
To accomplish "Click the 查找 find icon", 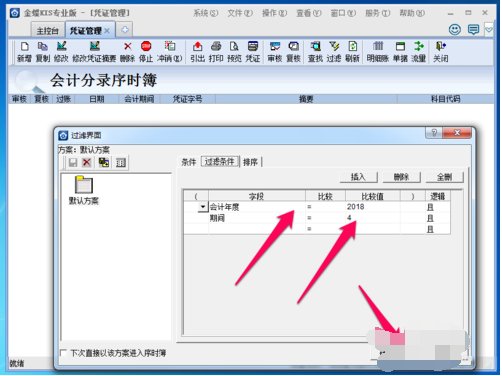I will click(315, 52).
